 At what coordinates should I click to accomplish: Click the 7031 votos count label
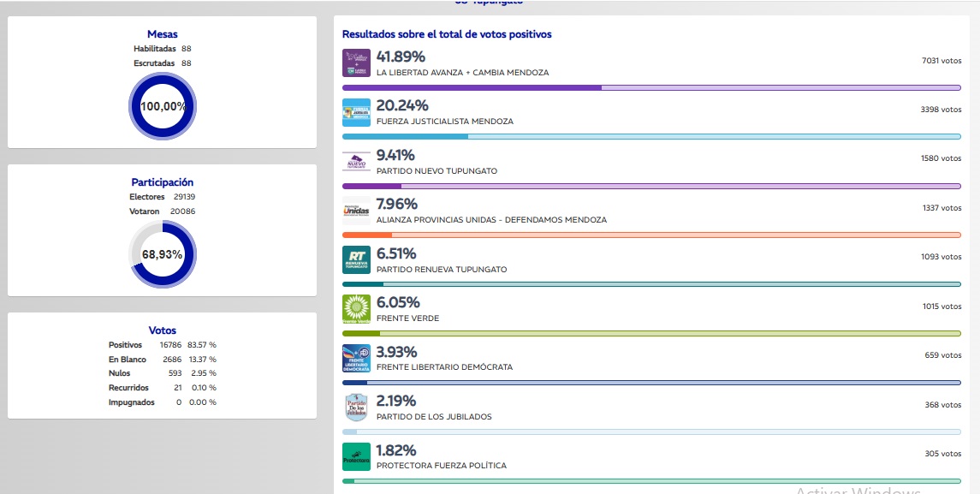[941, 60]
